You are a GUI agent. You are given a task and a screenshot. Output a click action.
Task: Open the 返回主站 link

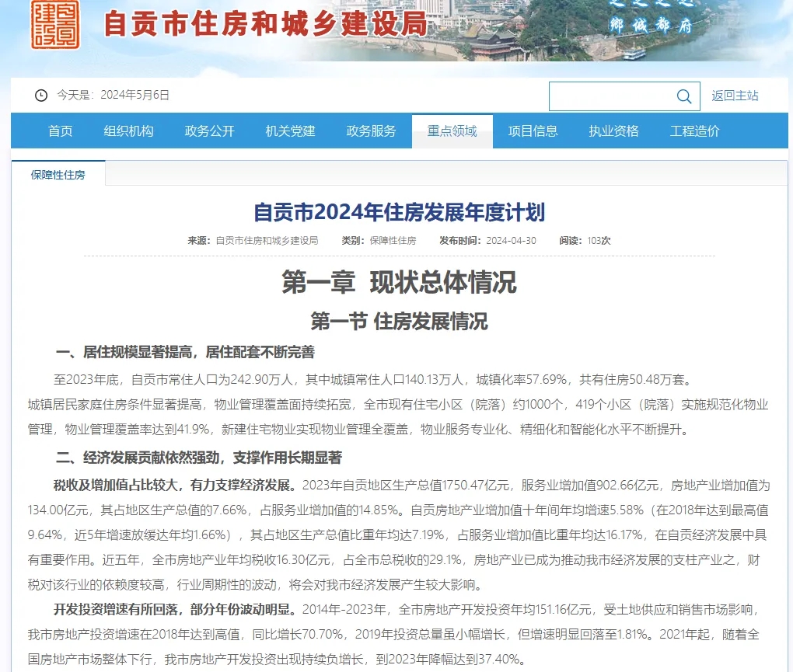point(735,96)
